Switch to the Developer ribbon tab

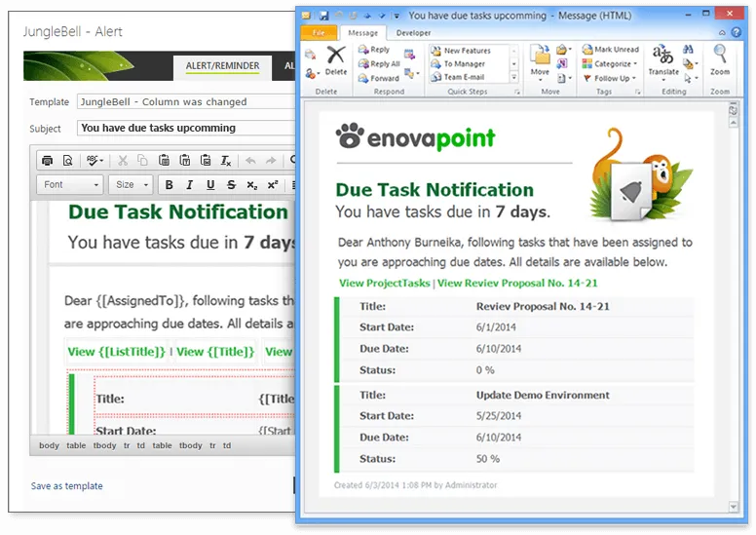pos(413,33)
